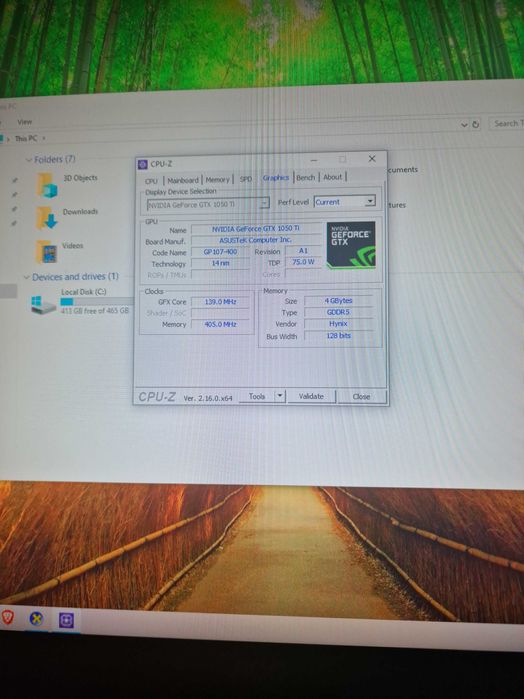Click the Memory clock value 405.0 MHz
Image resolution: width=524 pixels, height=699 pixels.
[220, 325]
